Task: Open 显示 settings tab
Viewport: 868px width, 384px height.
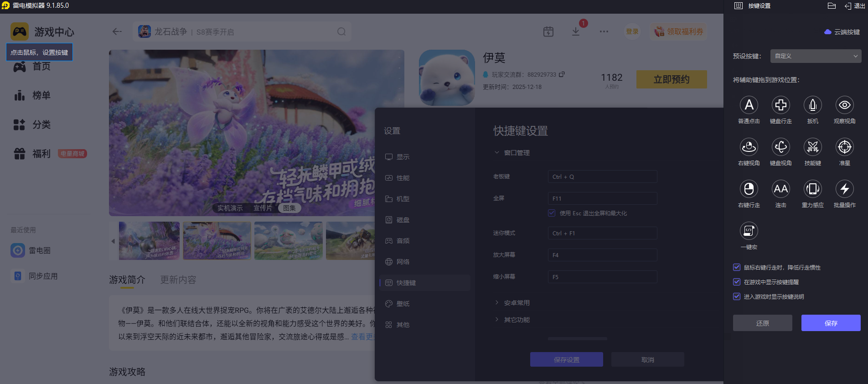Action: pyautogui.click(x=425, y=157)
